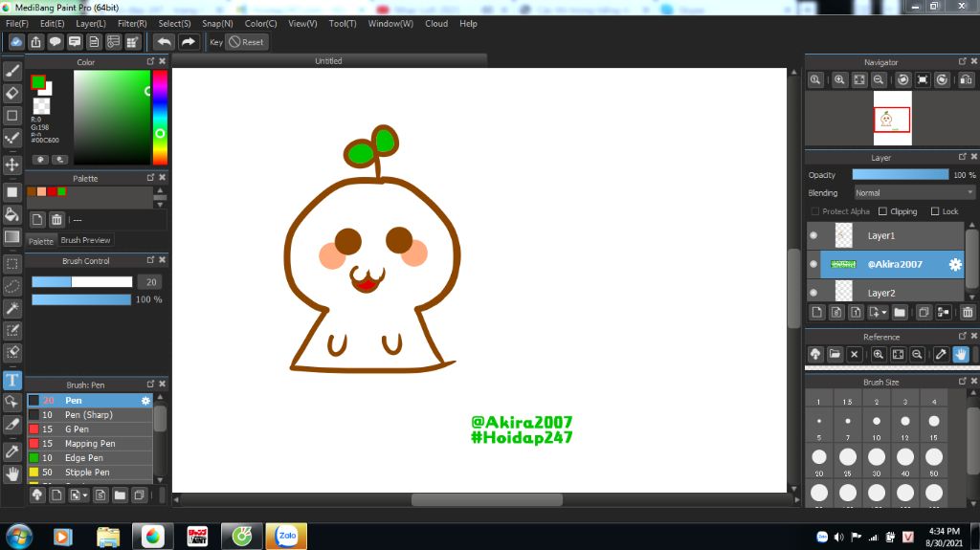
Task: Open Pen brush settings gear
Action: (145, 401)
